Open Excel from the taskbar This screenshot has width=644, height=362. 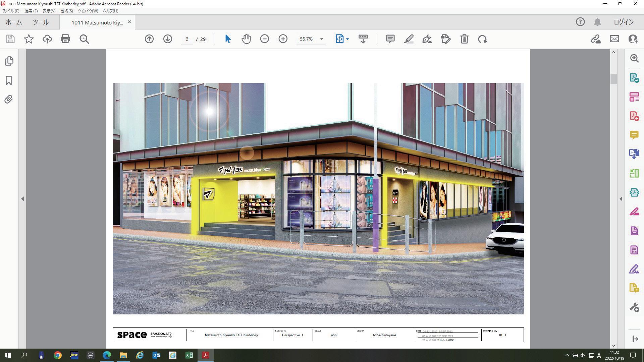(189, 355)
